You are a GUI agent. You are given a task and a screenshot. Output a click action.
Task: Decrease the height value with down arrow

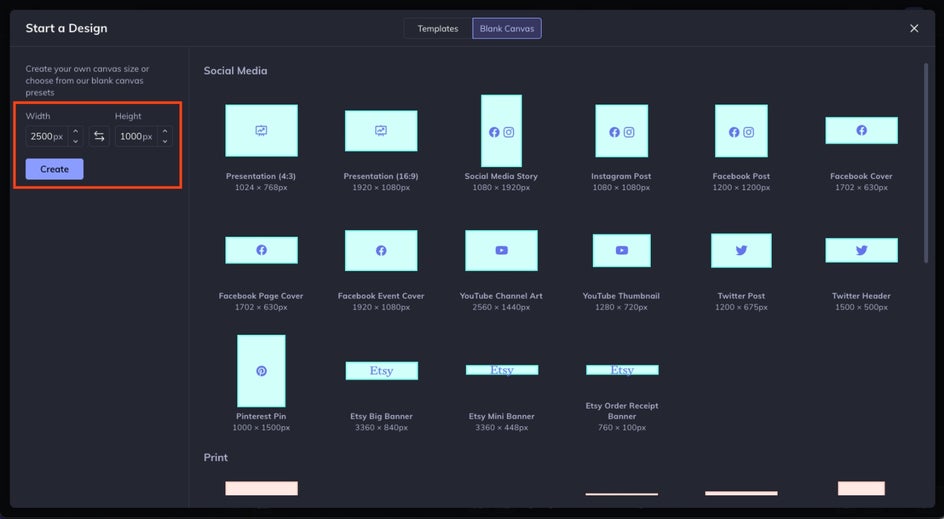pyautogui.click(x=164, y=142)
